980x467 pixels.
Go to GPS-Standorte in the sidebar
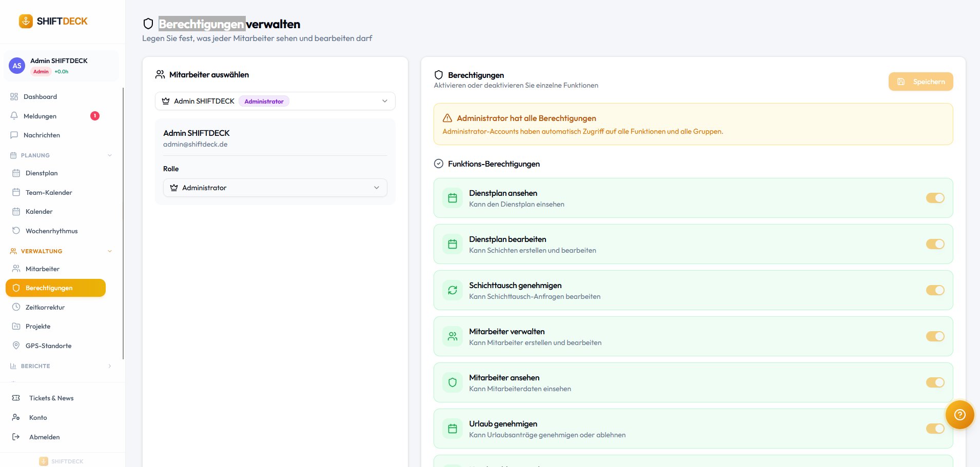coord(48,346)
